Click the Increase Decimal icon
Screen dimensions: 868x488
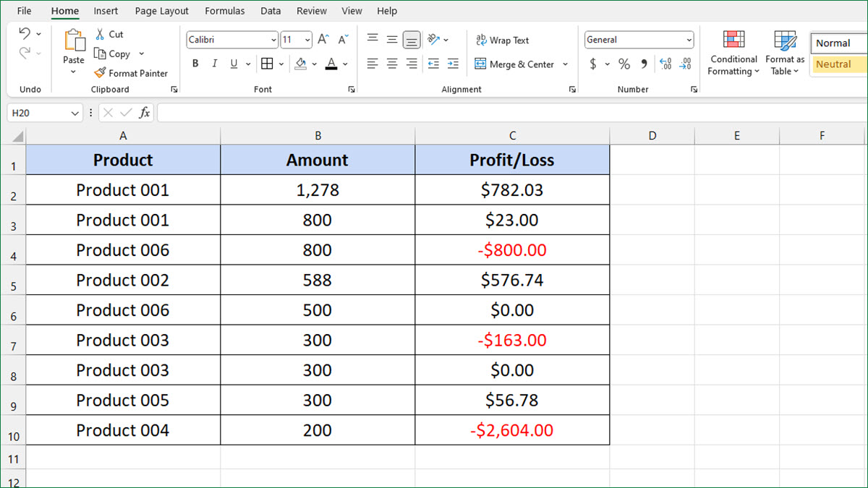[665, 64]
